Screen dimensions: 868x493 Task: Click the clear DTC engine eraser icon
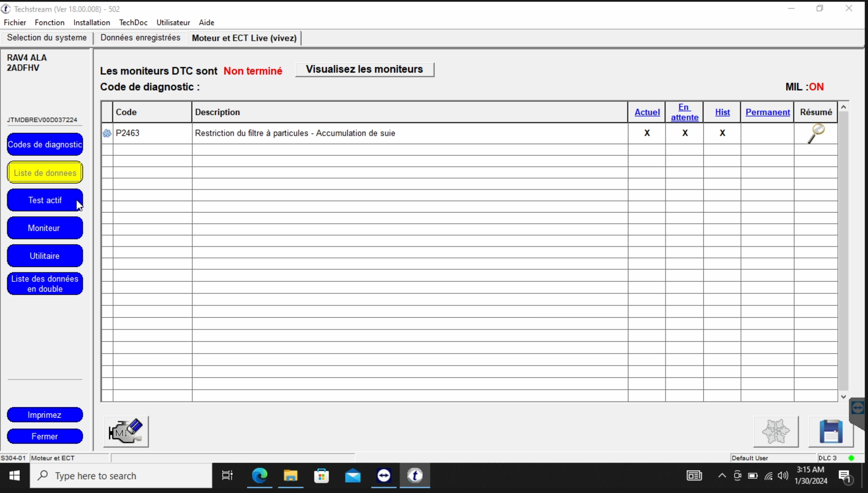(x=126, y=432)
